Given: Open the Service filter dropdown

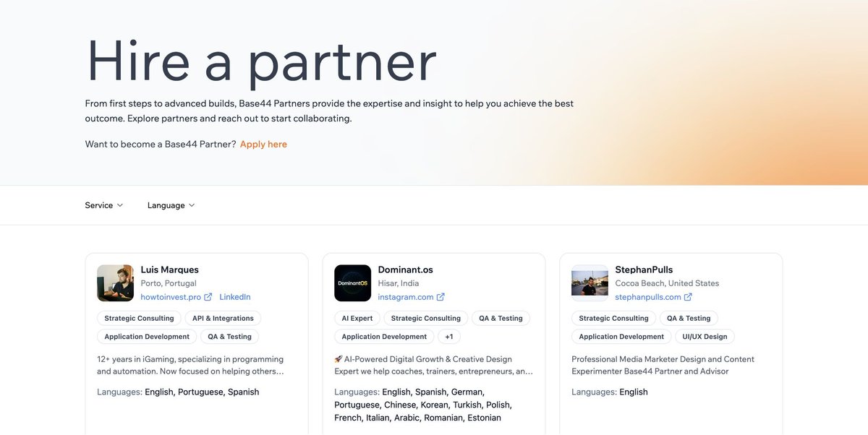Looking at the screenshot, I should coord(104,205).
